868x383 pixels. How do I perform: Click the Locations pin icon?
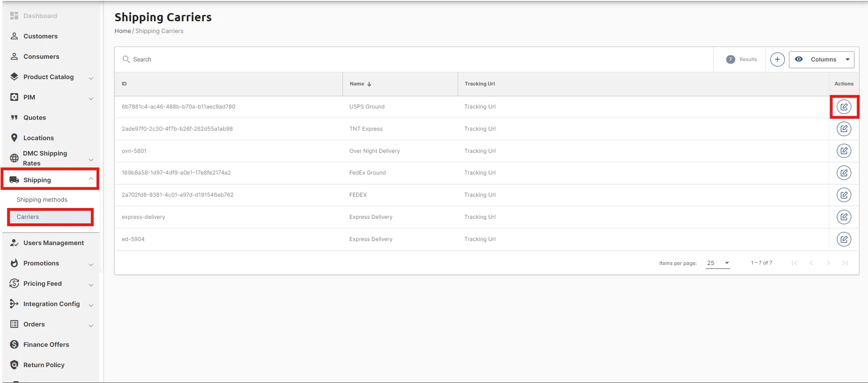(14, 137)
